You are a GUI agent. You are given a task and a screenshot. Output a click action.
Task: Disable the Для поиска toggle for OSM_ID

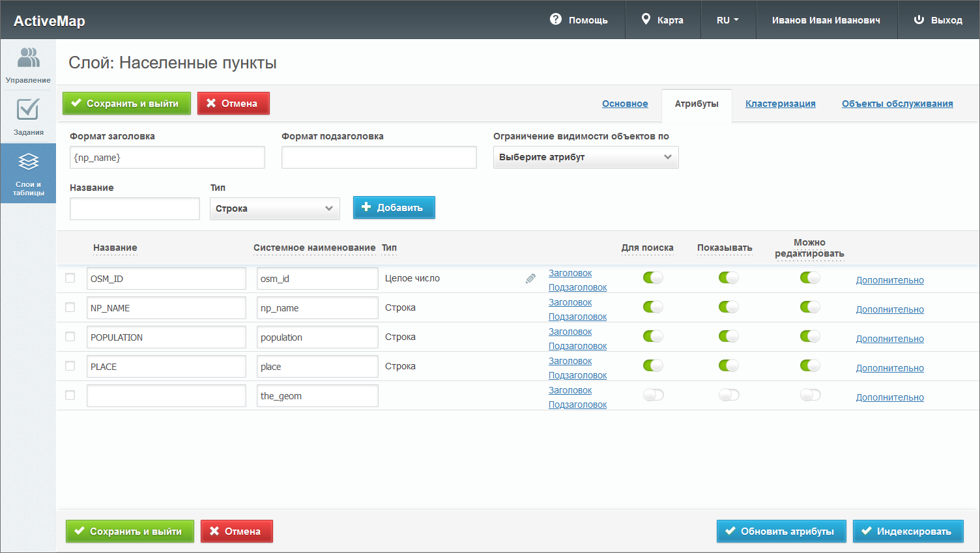653,278
